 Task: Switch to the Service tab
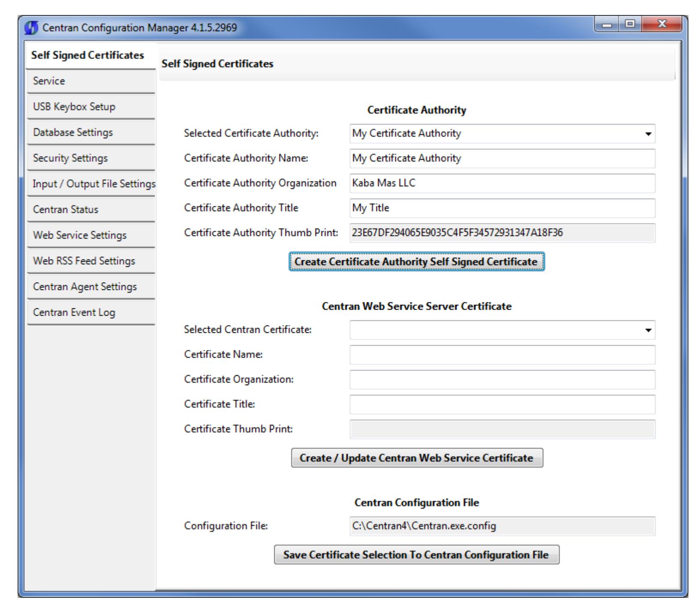point(91,81)
